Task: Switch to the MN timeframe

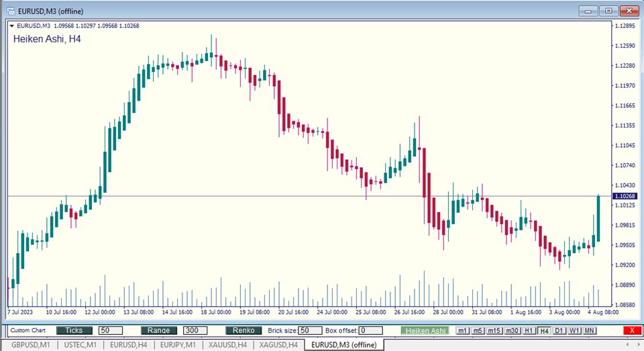Action: tap(590, 331)
